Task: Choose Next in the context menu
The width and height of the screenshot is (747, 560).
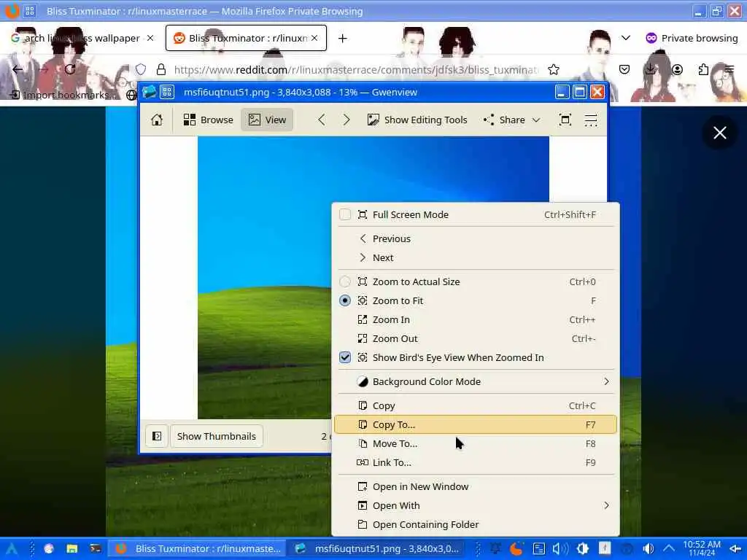Action: tap(476, 257)
